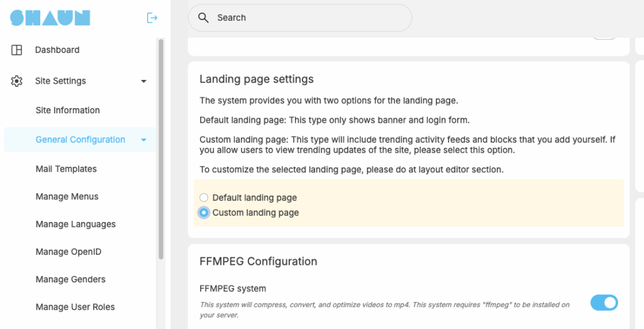Screen dimensions: 644x329
Task: Expand the General Configuration dropdown arrow
Action: coord(144,140)
